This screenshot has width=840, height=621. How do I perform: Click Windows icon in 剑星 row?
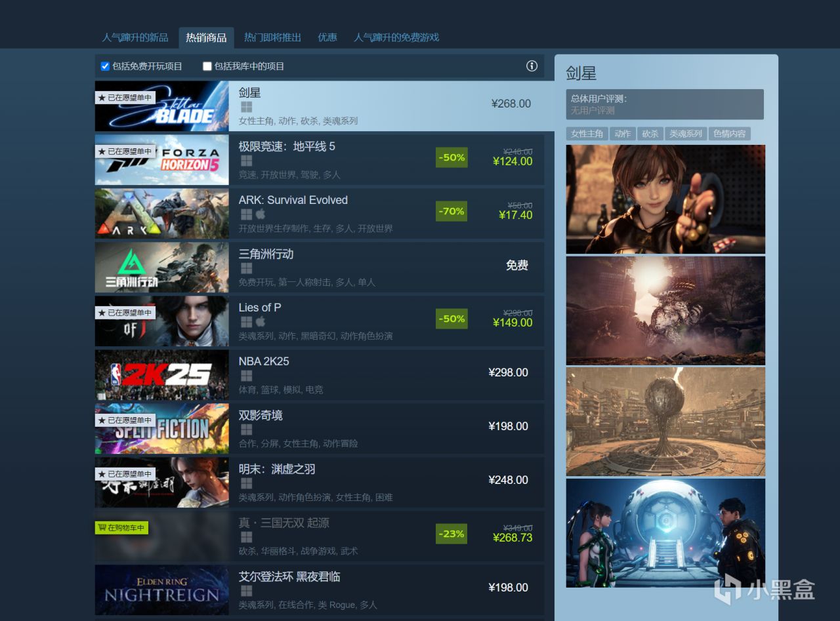(x=246, y=107)
